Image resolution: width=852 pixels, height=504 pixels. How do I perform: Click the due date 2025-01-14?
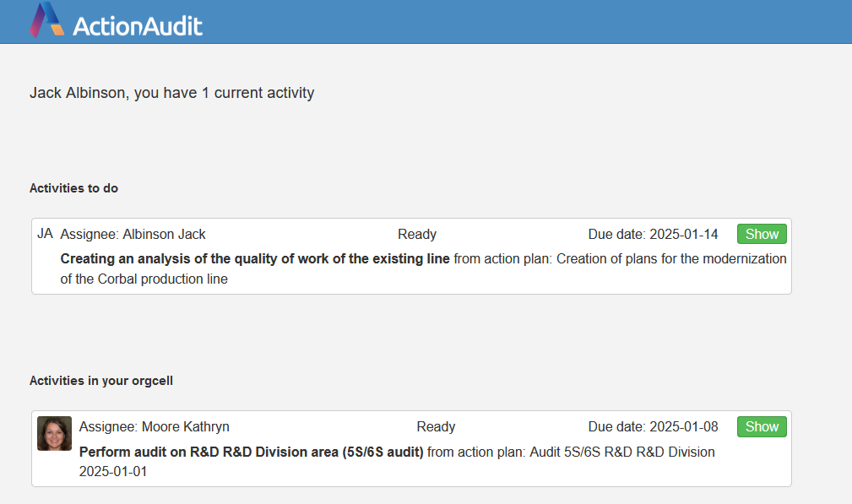tap(653, 234)
